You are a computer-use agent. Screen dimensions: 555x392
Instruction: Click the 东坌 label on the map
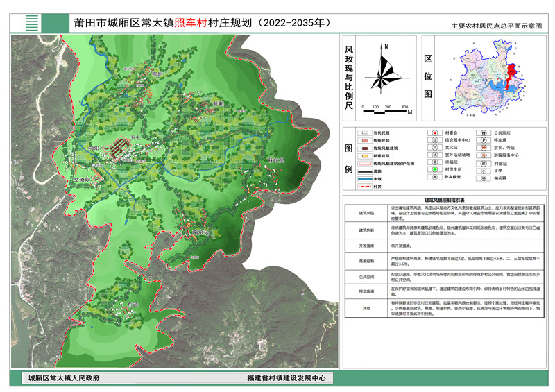tap(132, 304)
